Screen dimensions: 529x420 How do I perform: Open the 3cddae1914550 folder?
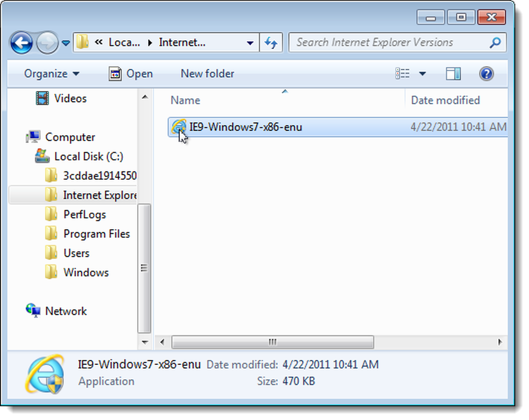click(x=100, y=176)
